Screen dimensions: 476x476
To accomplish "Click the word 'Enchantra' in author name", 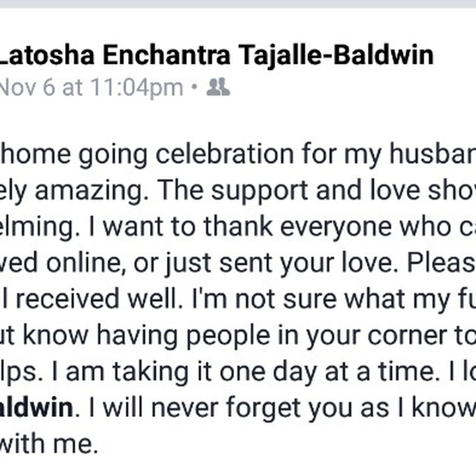I will pos(167,55).
